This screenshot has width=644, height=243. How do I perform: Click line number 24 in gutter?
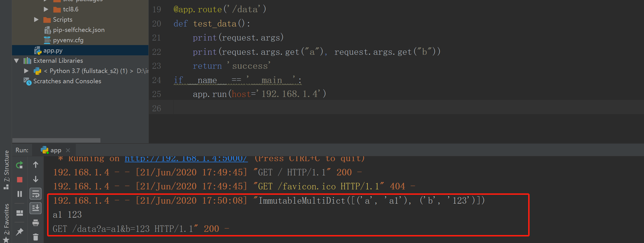(x=157, y=80)
